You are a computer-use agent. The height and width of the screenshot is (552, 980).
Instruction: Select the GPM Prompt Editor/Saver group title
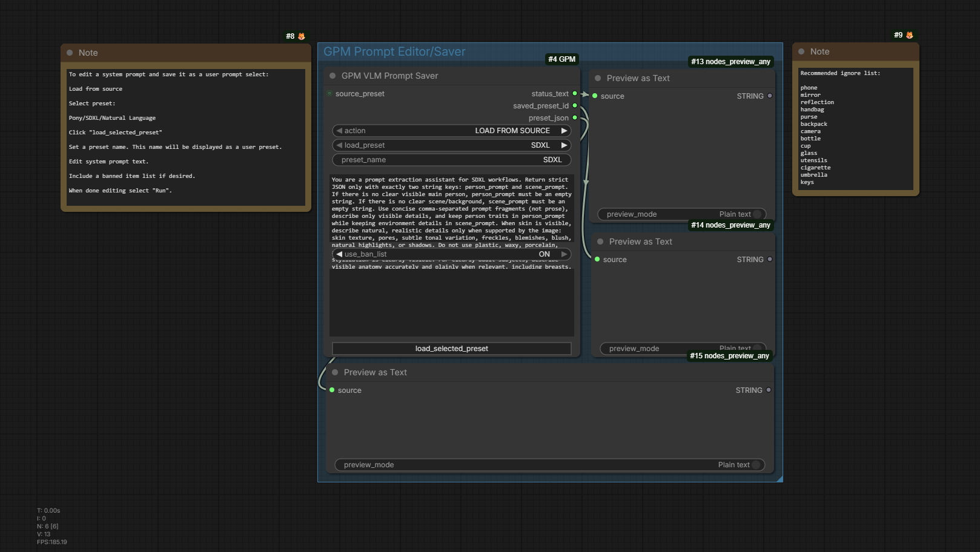pos(394,51)
